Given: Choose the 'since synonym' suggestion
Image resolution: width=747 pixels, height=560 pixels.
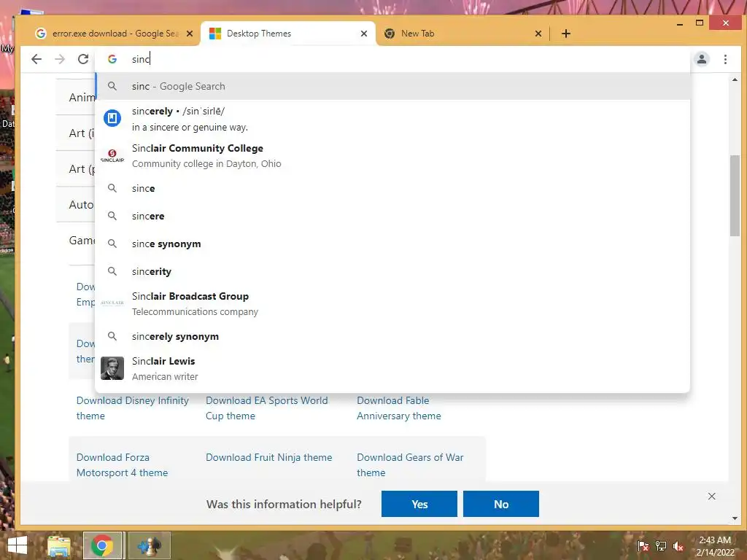Looking at the screenshot, I should [392, 244].
